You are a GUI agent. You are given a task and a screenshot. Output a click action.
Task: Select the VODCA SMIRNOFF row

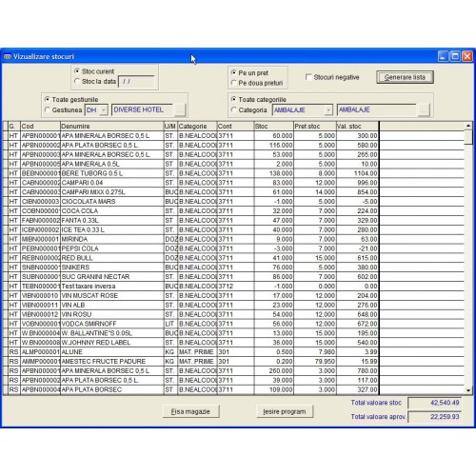pyautogui.click(x=233, y=324)
